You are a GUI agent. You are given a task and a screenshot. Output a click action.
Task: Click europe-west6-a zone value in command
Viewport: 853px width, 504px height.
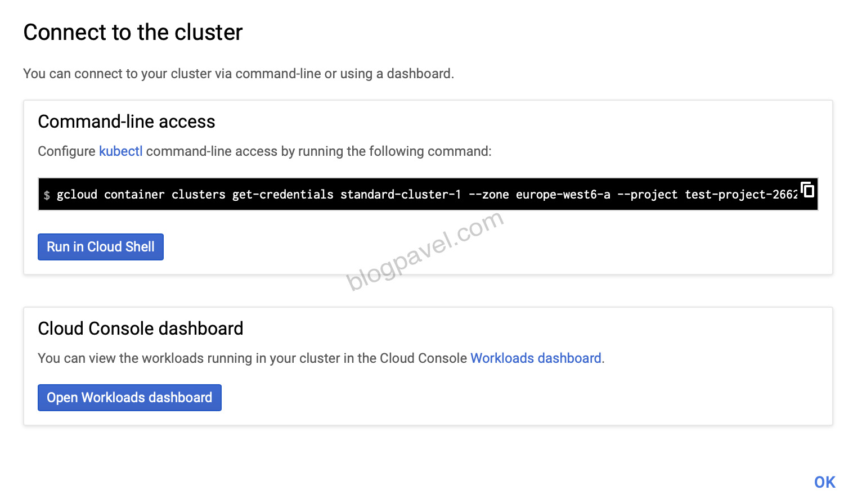[563, 195]
